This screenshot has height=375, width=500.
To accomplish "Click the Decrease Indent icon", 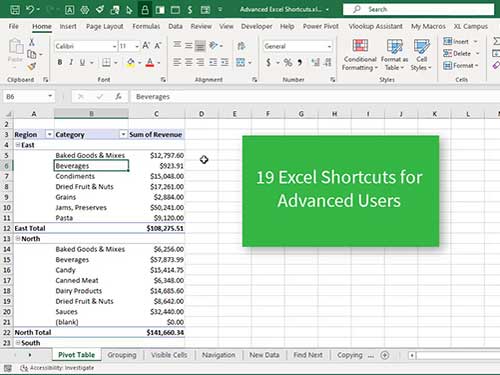I will click(213, 62).
